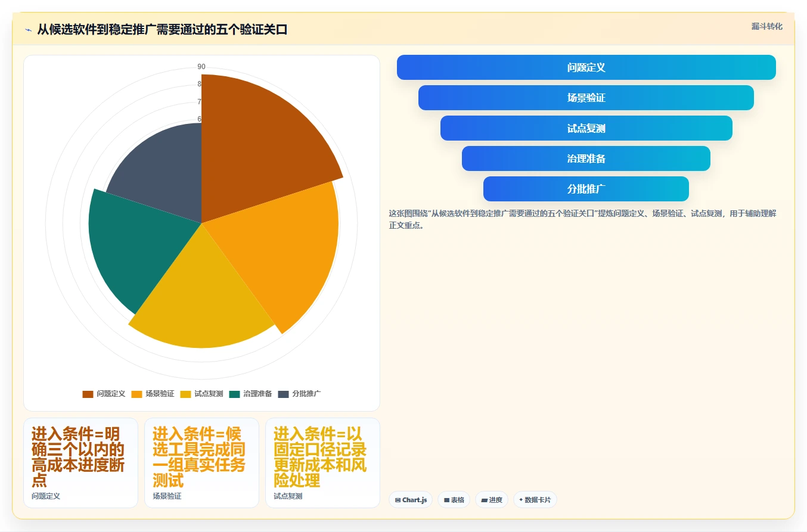
Task: Toggle 试点复测 legend swatch in chart
Action: point(185,394)
